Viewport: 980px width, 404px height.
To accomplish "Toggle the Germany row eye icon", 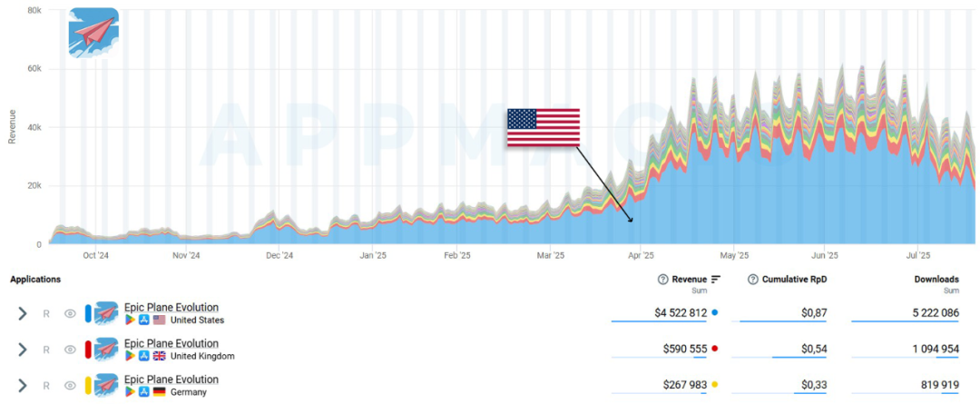I will coord(70,386).
